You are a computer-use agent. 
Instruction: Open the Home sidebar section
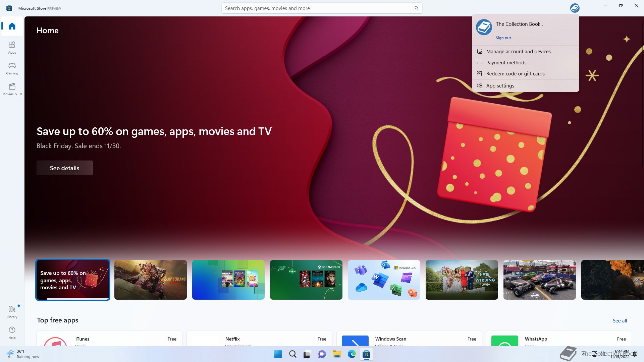12,26
